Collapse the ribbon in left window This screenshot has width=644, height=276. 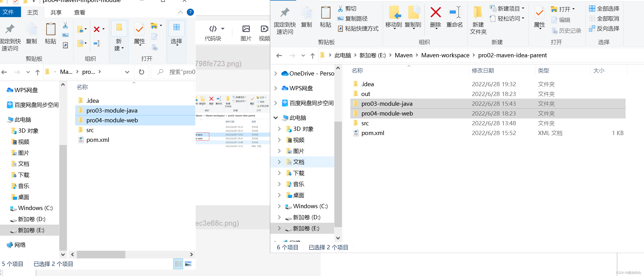pos(180,12)
